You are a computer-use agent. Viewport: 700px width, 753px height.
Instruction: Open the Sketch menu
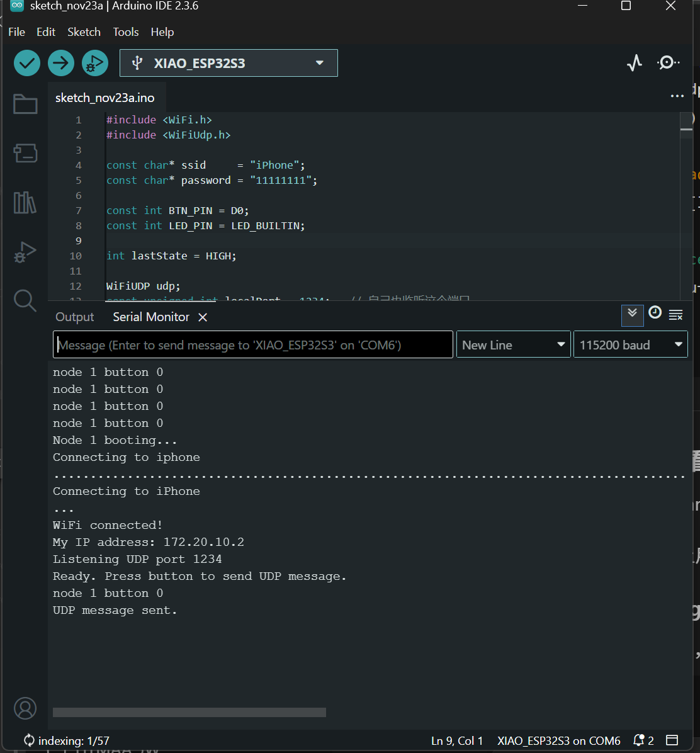(x=84, y=32)
